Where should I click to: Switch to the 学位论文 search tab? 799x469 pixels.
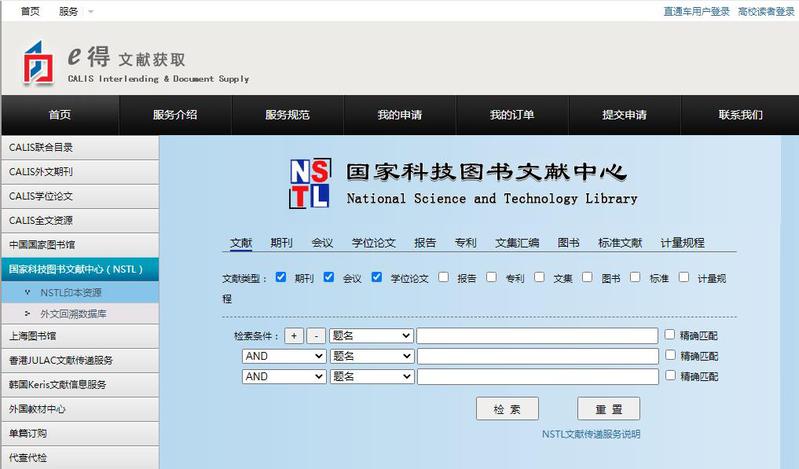pyautogui.click(x=373, y=243)
